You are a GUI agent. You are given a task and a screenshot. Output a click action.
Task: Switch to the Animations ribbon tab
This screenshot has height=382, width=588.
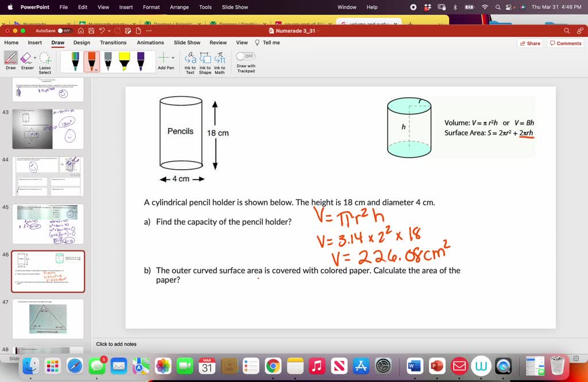pos(150,42)
